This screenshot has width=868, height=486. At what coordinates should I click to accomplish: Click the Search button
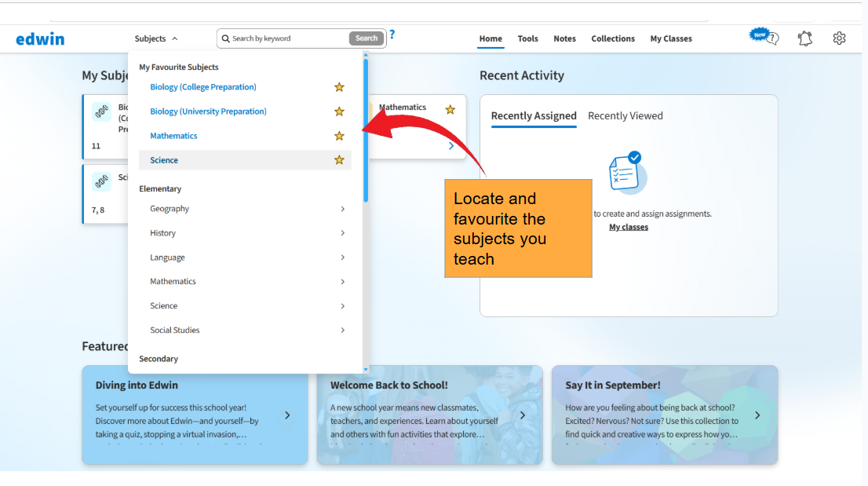pos(366,38)
